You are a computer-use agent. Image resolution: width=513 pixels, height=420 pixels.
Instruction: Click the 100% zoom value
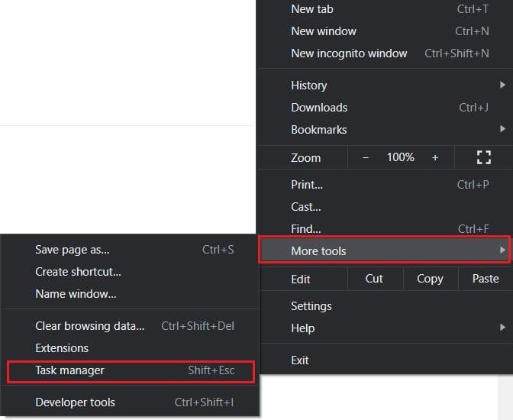(401, 157)
